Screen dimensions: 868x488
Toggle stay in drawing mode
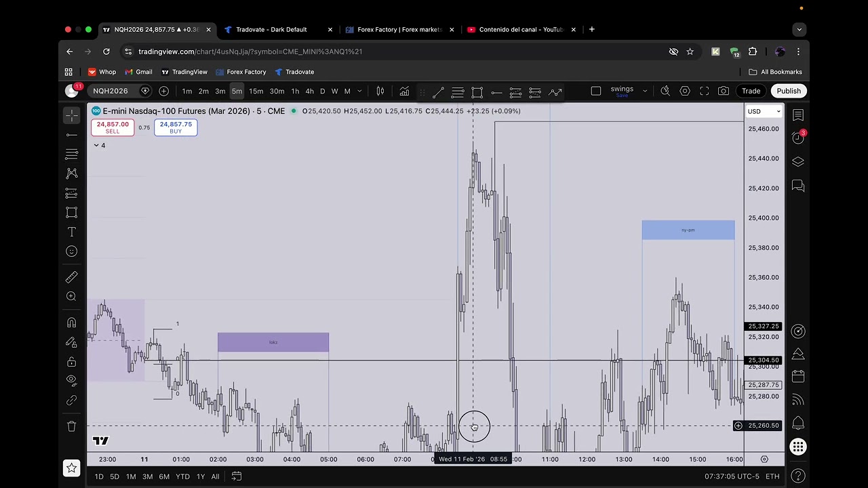[71, 342]
